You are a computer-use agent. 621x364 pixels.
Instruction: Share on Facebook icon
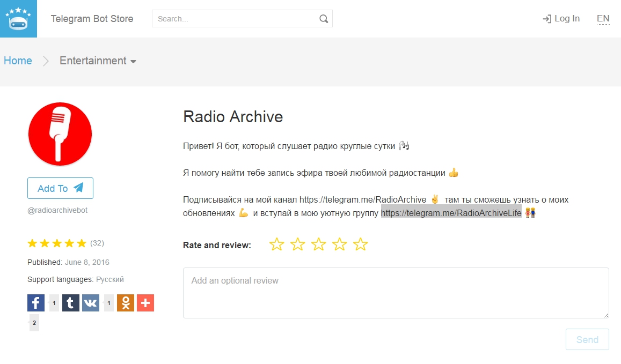point(36,303)
